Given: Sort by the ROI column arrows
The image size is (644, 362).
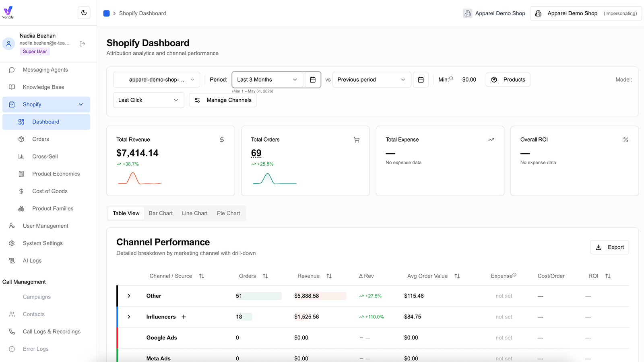Looking at the screenshot, I should click(608, 276).
